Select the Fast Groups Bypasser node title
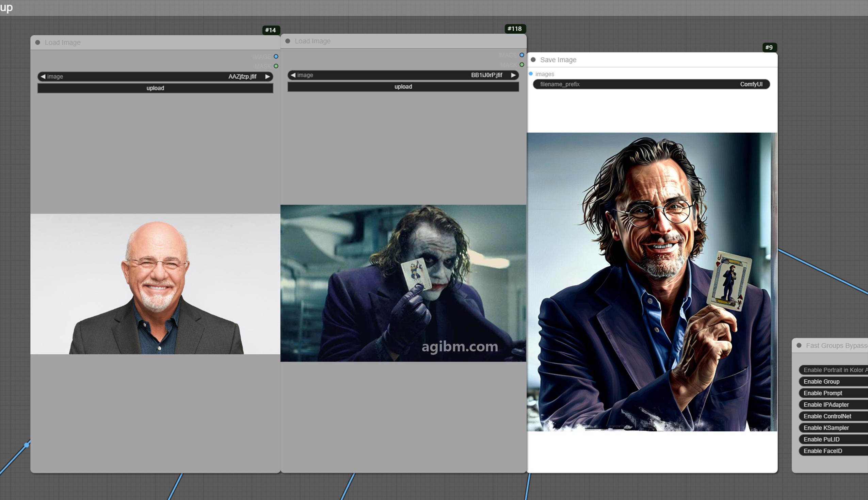The height and width of the screenshot is (500, 868). 837,346
